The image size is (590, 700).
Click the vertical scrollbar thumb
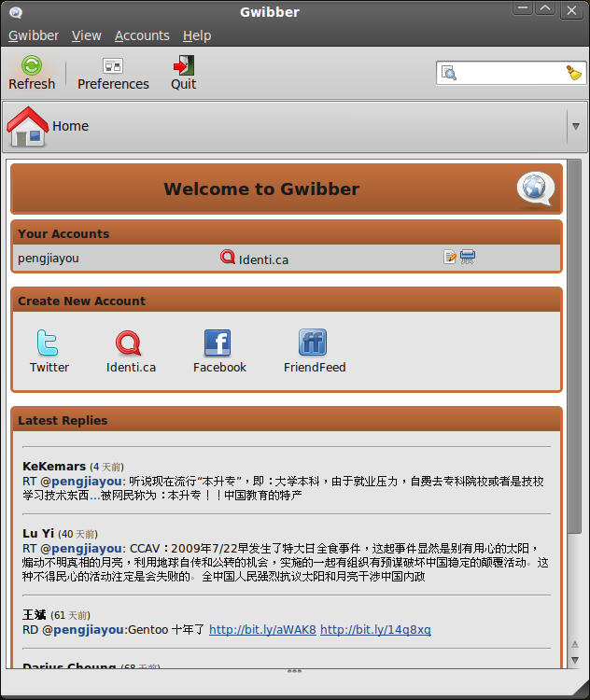tap(574, 346)
